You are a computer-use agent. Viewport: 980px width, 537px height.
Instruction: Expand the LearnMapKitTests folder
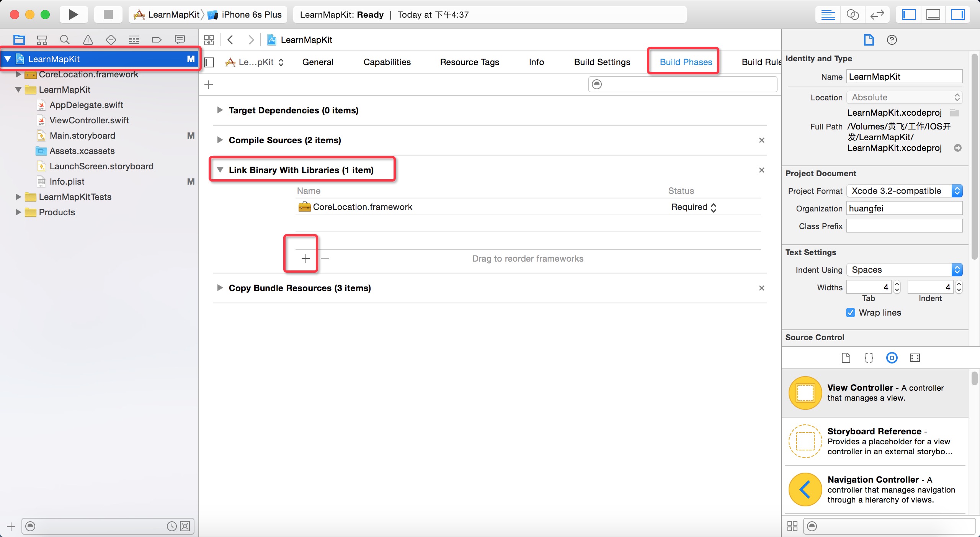click(18, 197)
